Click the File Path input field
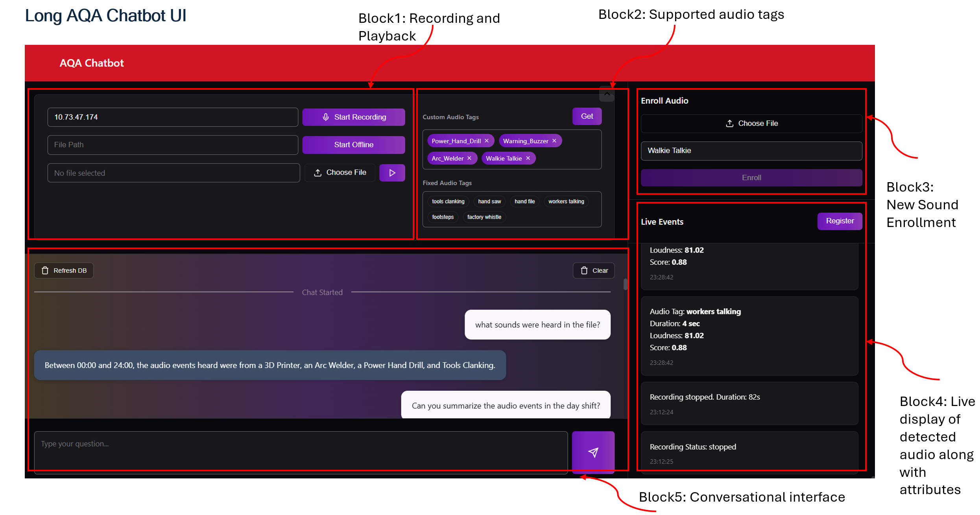The height and width of the screenshot is (515, 980). [172, 145]
